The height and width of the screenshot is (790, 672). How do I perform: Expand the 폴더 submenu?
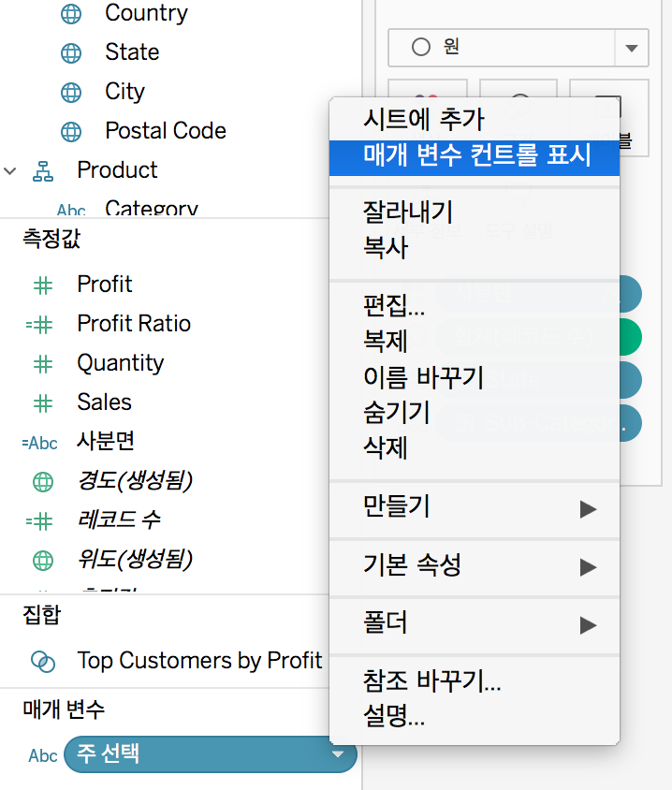click(x=588, y=625)
